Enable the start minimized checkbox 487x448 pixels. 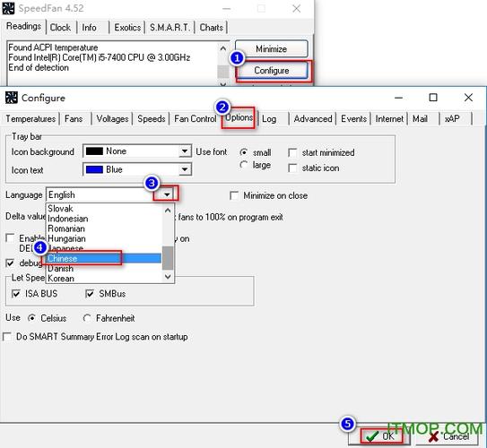292,152
